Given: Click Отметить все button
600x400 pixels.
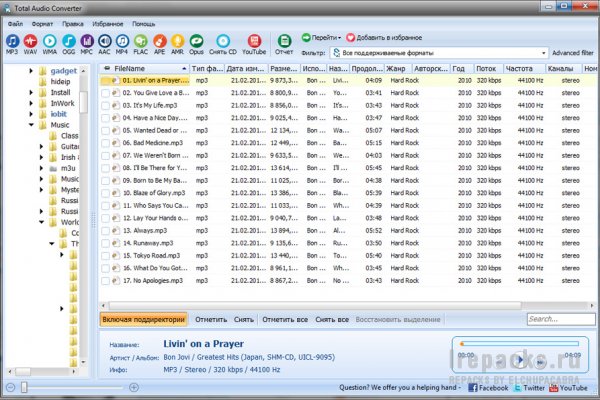Looking at the screenshot, I should (x=285, y=319).
